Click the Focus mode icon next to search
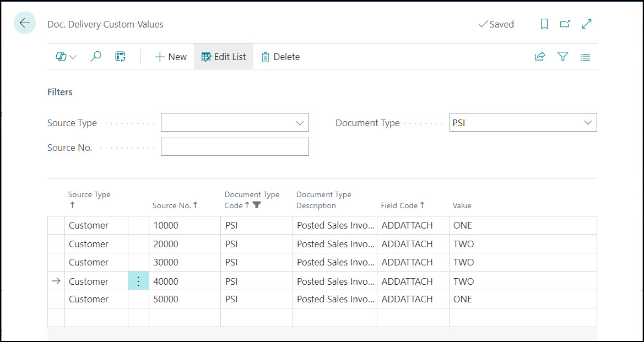This screenshot has height=342, width=644. (120, 56)
